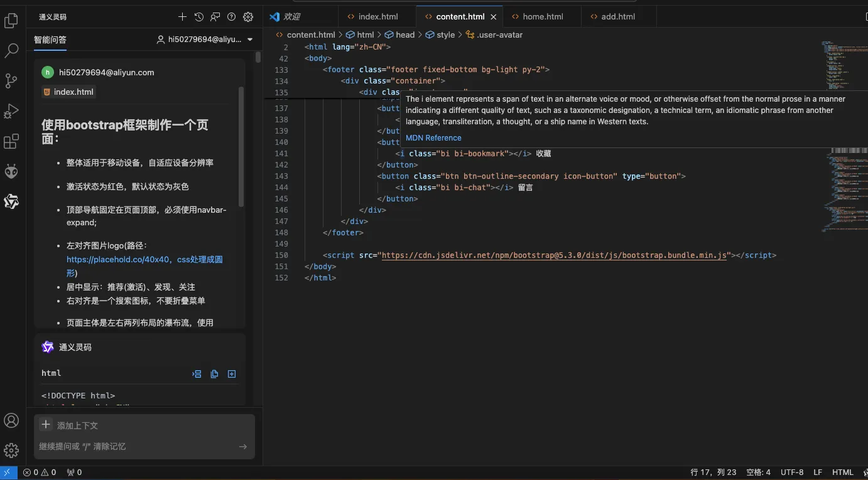
Task: Open errors and warnings count in status bar
Action: [40, 472]
